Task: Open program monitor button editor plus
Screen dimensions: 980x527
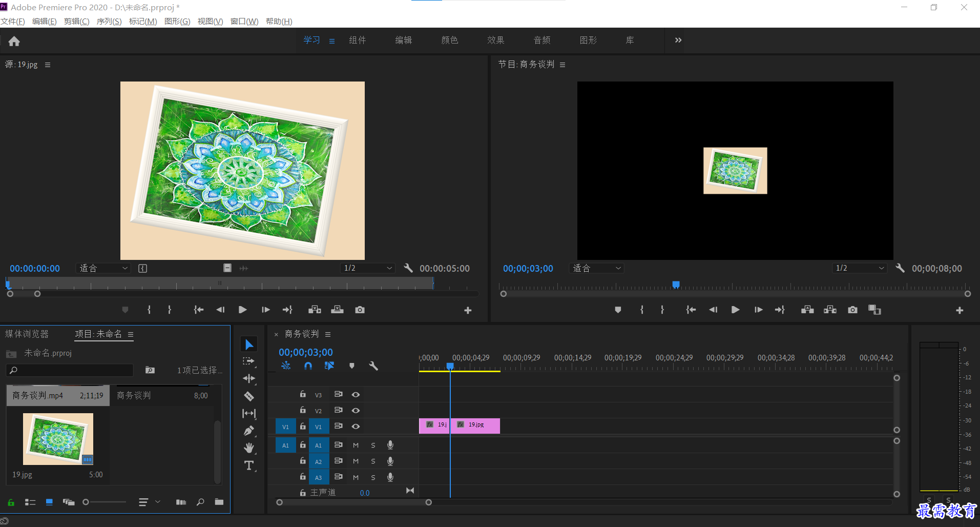Action: (x=960, y=310)
